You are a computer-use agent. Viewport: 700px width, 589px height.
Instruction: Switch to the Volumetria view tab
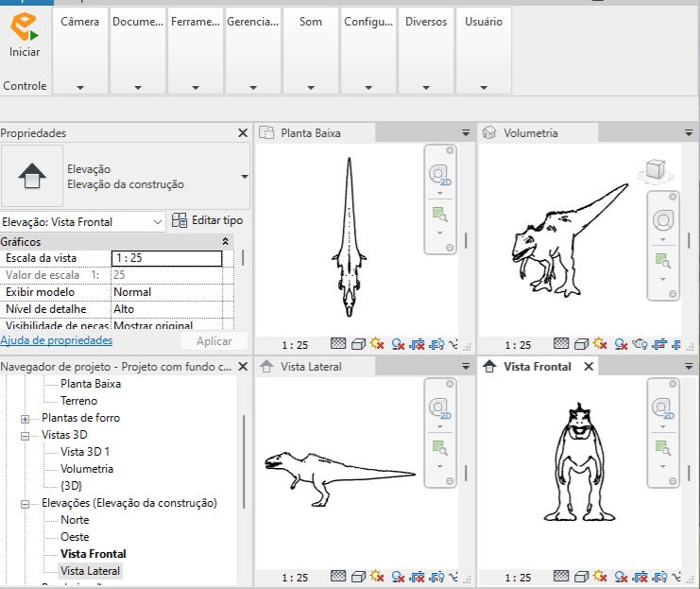[x=538, y=133]
